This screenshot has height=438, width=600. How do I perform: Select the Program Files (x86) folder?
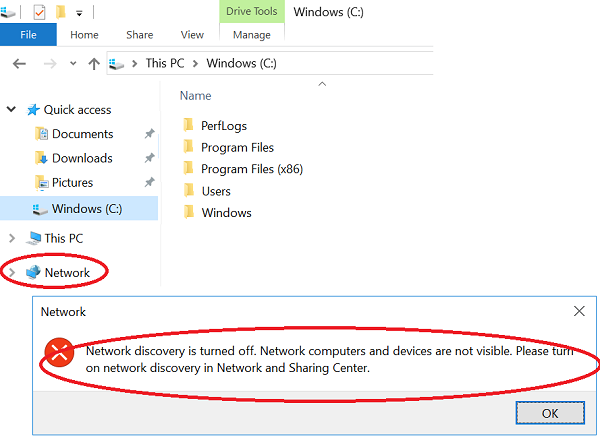pos(251,169)
